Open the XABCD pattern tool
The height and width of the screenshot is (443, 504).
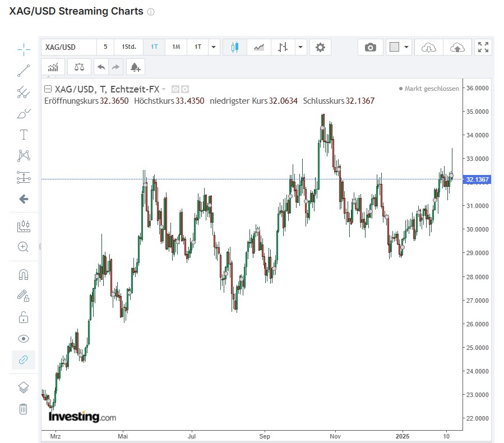tap(24, 155)
